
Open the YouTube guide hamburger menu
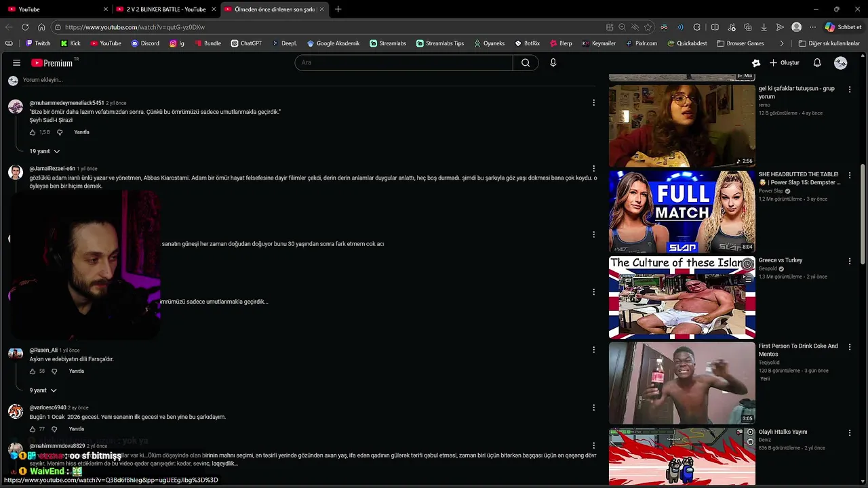(16, 62)
